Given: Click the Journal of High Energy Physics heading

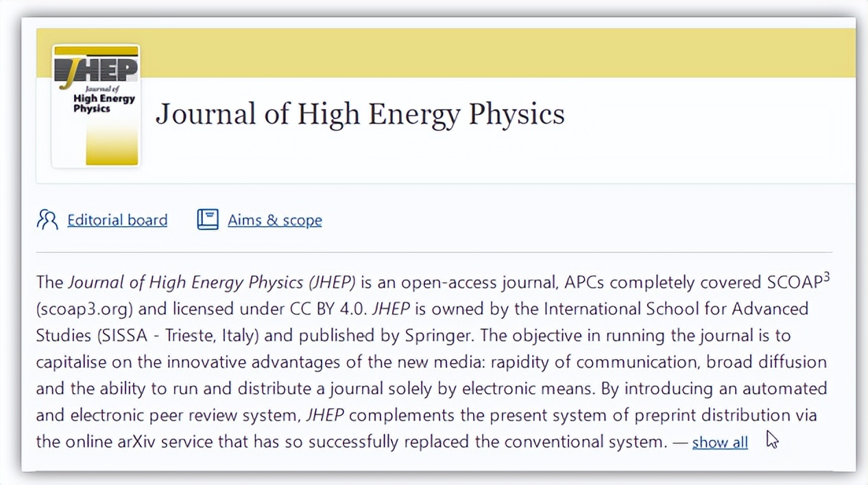Looking at the screenshot, I should (x=360, y=114).
